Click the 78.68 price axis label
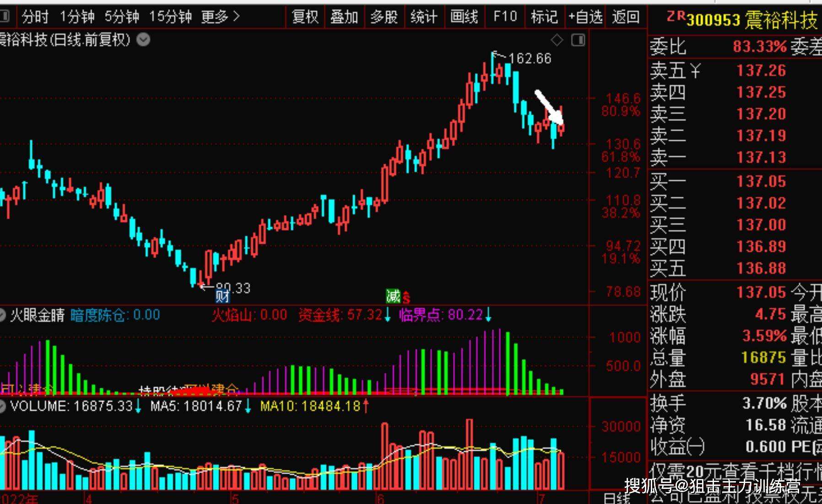Screen dimensions: 822x504 [x=623, y=292]
